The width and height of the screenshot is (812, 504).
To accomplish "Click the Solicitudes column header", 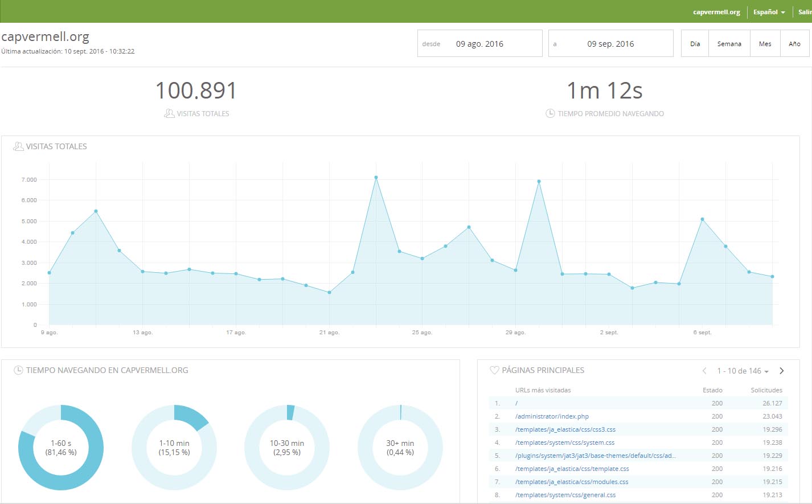I will [766, 390].
